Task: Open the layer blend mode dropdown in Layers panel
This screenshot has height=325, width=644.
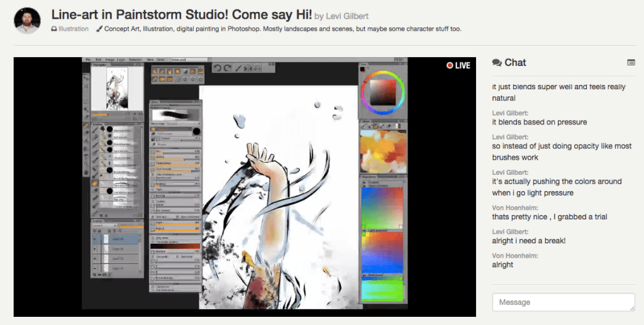Action: (104, 226)
